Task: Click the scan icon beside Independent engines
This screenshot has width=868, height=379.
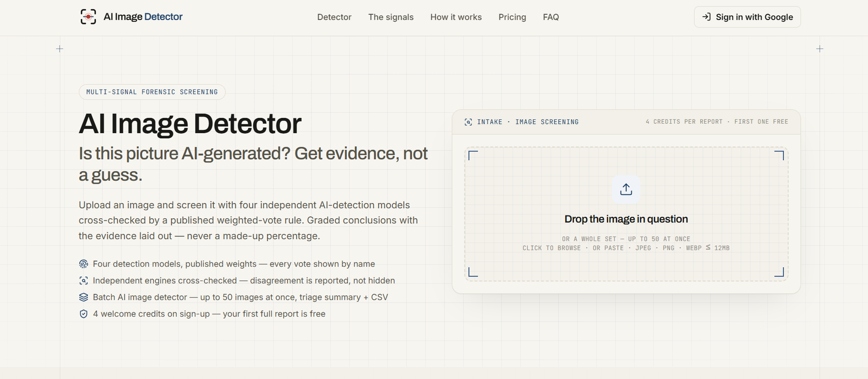Action: tap(84, 281)
